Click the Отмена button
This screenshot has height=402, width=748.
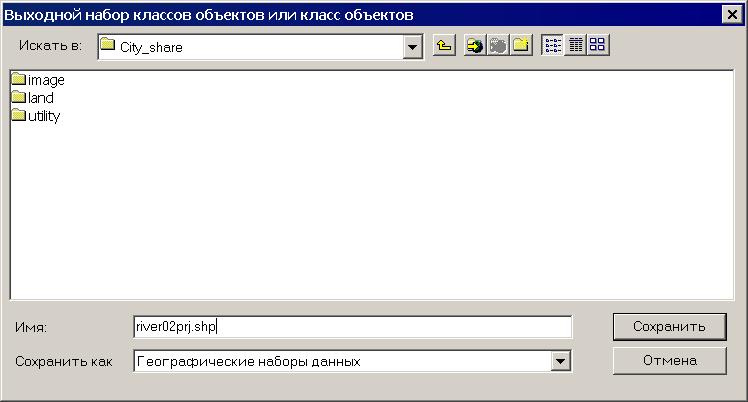click(x=669, y=361)
